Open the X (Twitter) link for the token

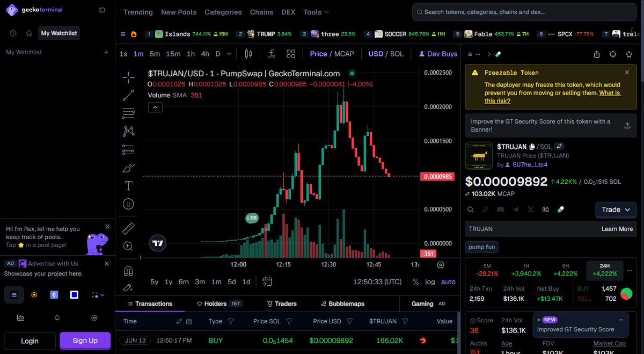[531, 209]
